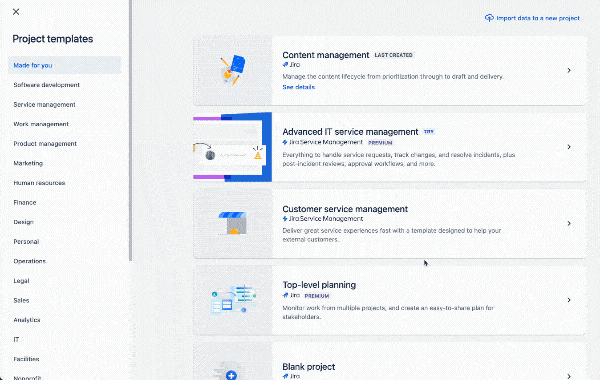Screen dimensions: 600x380
Task: Click the Advanced IT service management thumbnail
Action: pyautogui.click(x=233, y=147)
